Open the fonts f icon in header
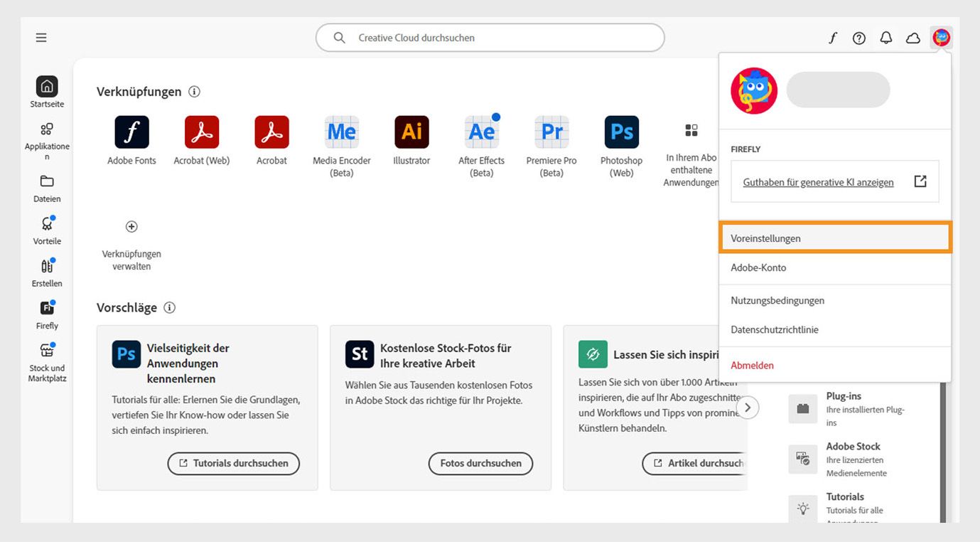 [832, 38]
